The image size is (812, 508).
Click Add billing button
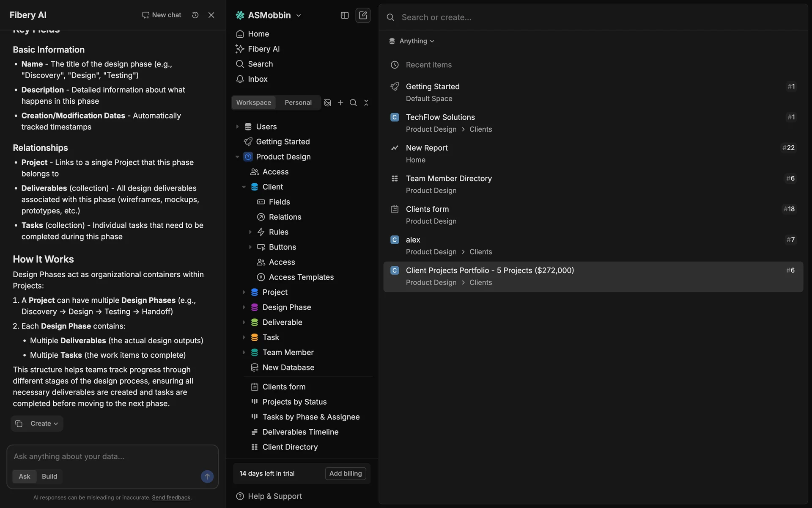(345, 474)
